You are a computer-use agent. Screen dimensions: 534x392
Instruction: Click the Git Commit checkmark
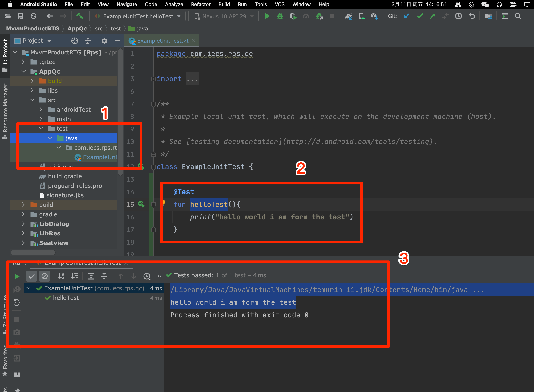tap(420, 16)
